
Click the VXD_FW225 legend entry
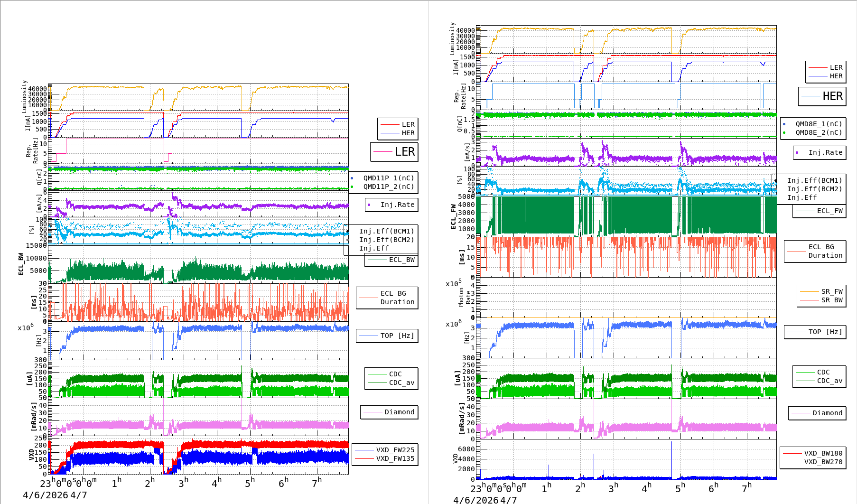395,450
